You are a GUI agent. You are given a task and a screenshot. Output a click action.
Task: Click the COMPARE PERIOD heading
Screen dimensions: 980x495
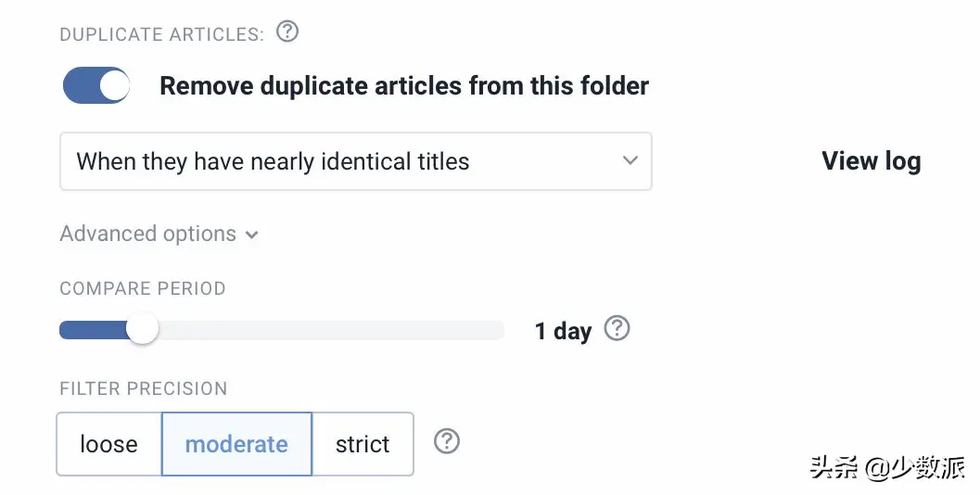[x=143, y=288]
